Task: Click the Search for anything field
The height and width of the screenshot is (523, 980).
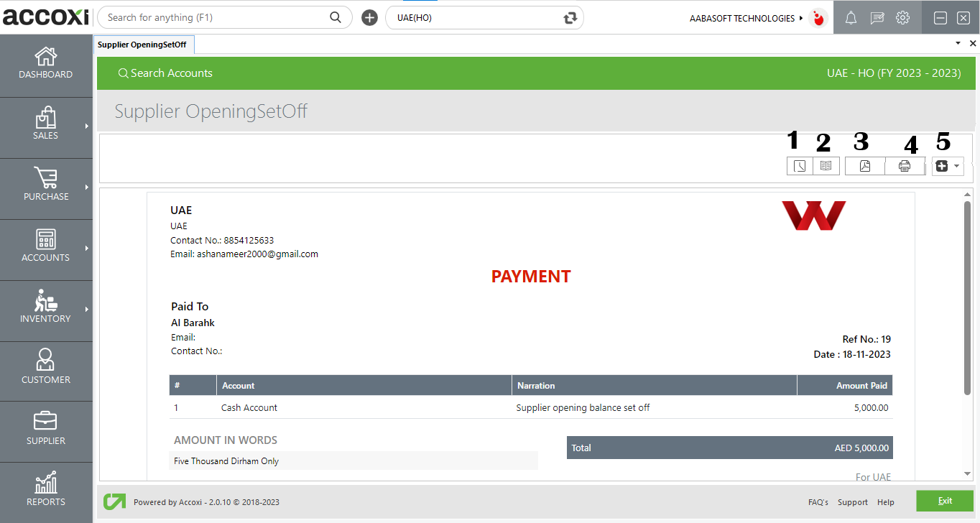Action: (216, 18)
